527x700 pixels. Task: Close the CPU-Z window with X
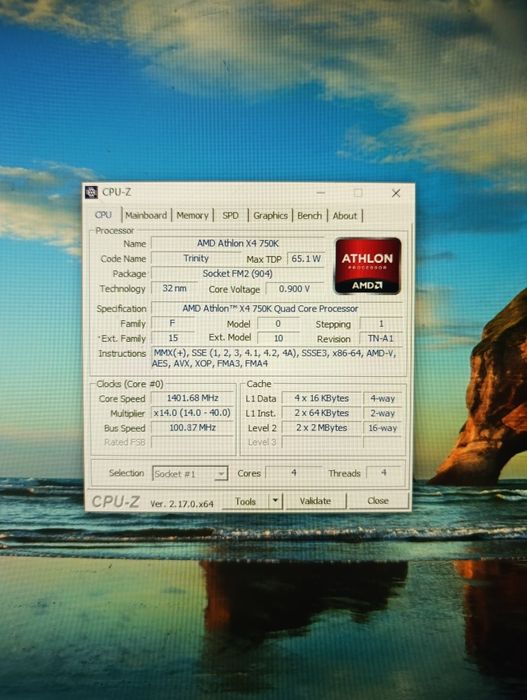point(396,193)
